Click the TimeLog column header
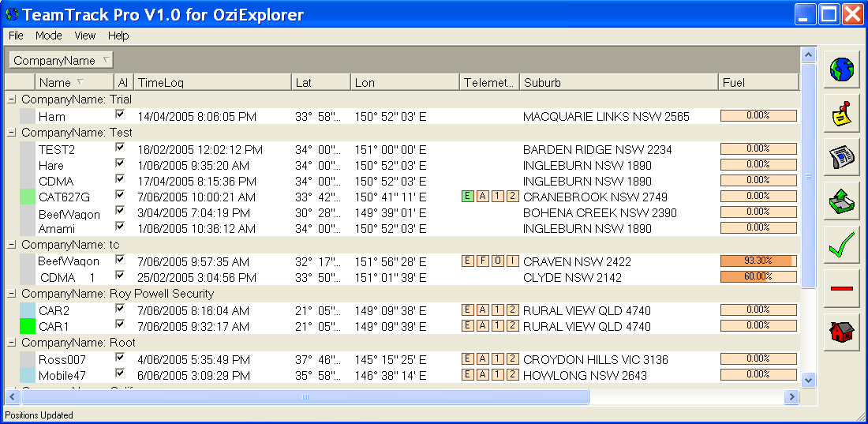 (x=212, y=83)
